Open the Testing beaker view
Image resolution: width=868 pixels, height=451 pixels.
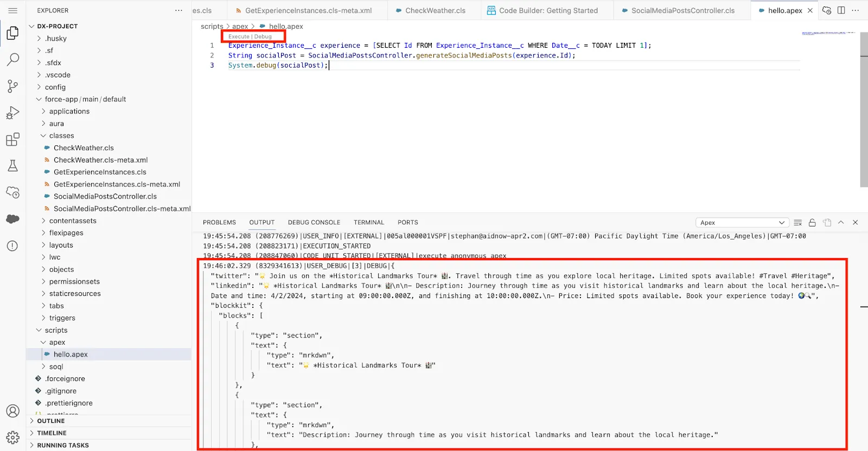[12, 166]
